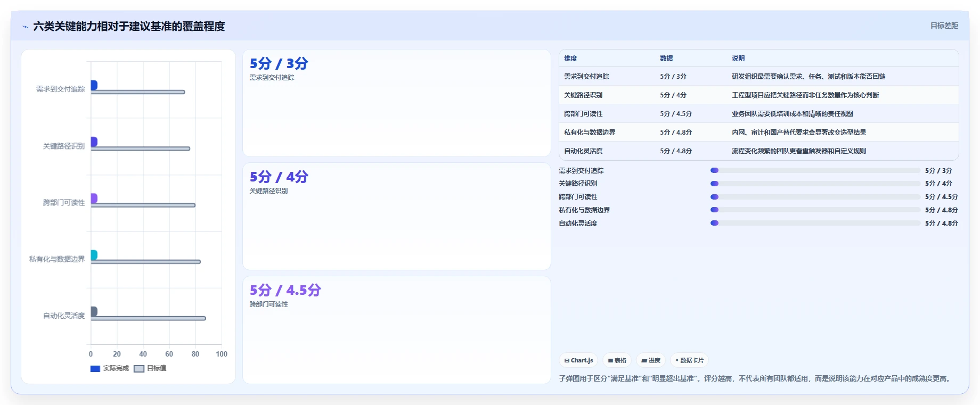Select the 进度 chip
Viewport: 980px width, 405px height.
[x=651, y=360]
